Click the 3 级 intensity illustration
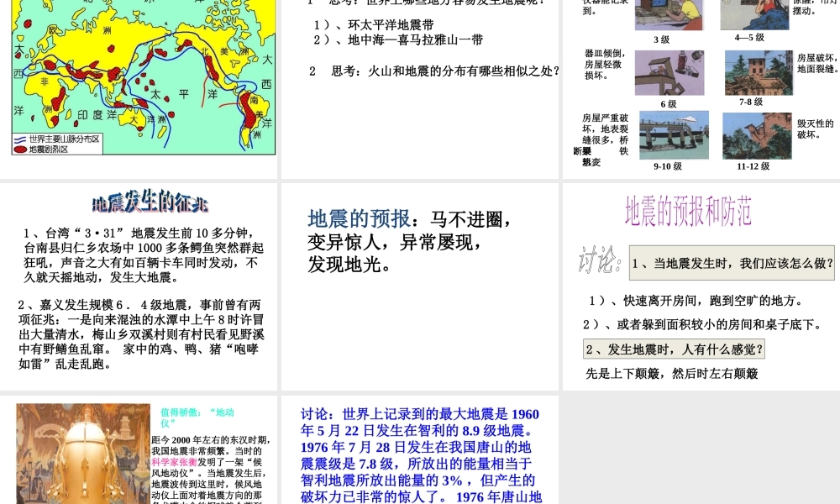 pyautogui.click(x=669, y=15)
